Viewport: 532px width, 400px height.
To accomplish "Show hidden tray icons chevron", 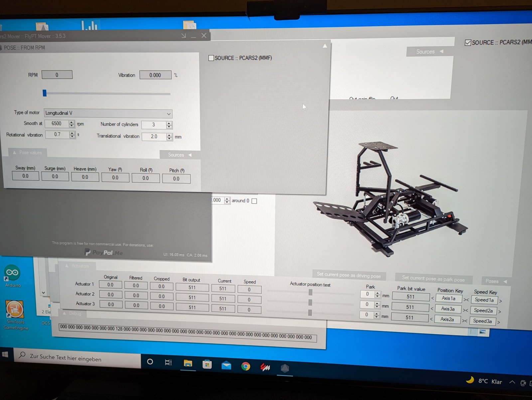I will pos(512,382).
